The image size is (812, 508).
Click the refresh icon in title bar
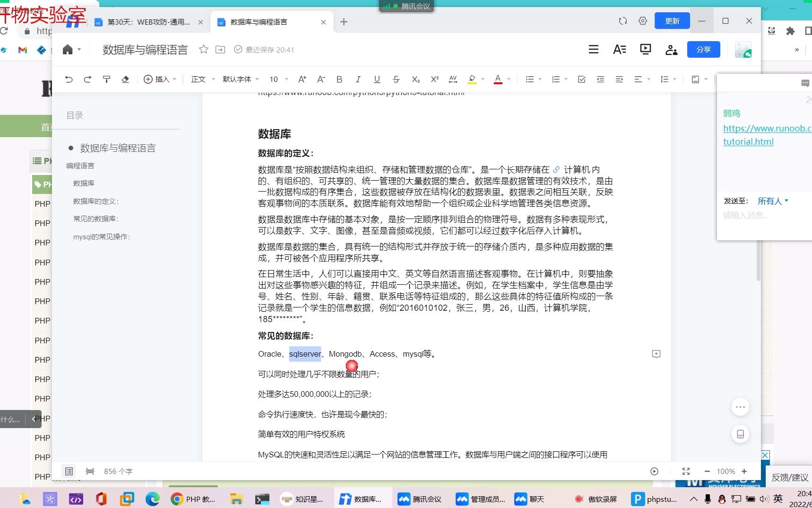[x=623, y=21]
